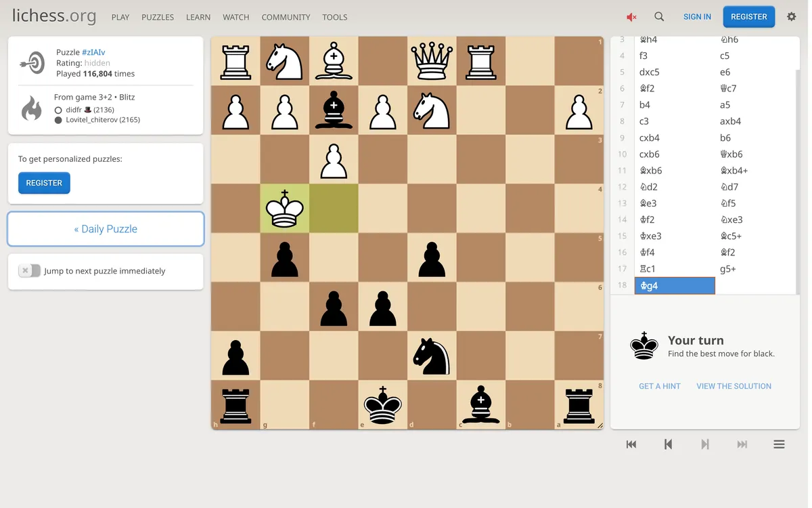Select the black pawn on e6
The image size is (812, 508).
383,307
